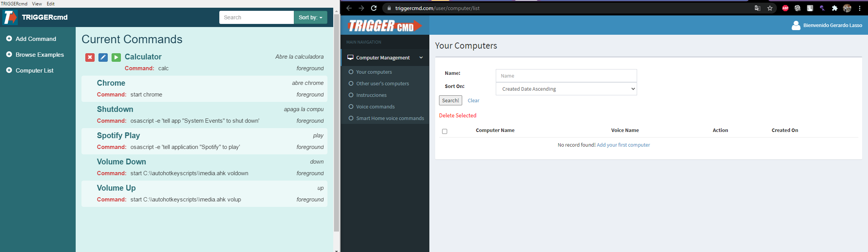Select the Your computers navigation item
The width and height of the screenshot is (868, 252).
coord(374,72)
